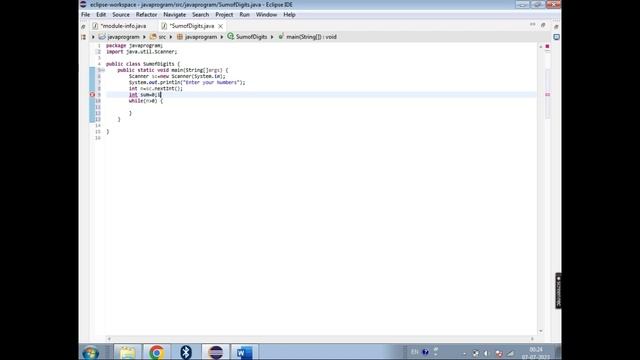The width and height of the screenshot is (640, 360).
Task: Open Microsoft Word from taskbar
Action: 244,353
